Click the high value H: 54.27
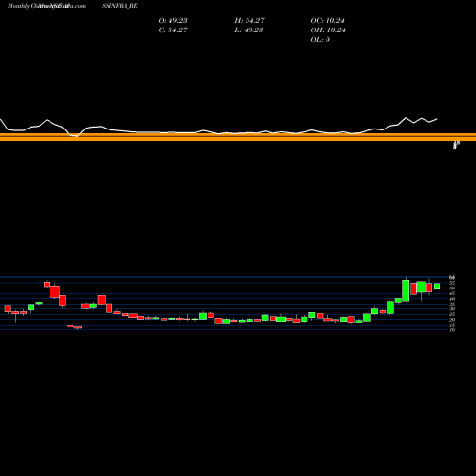The width and height of the screenshot is (476, 476). [x=249, y=20]
